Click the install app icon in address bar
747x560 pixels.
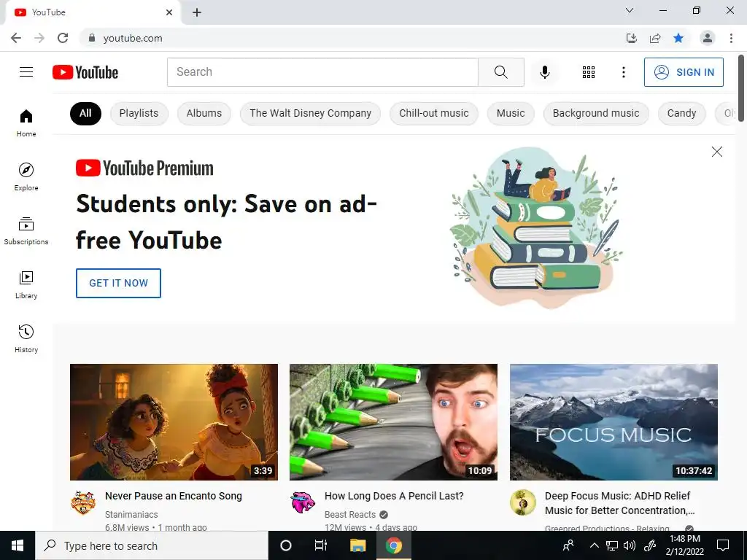[631, 38]
